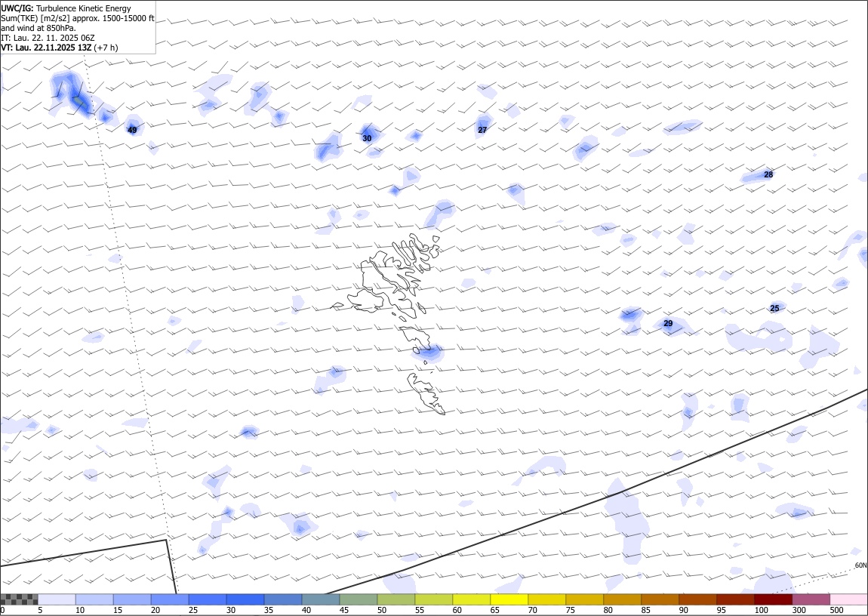Click the map TKE value 27
This screenshot has height=616, width=868.
[x=482, y=130]
